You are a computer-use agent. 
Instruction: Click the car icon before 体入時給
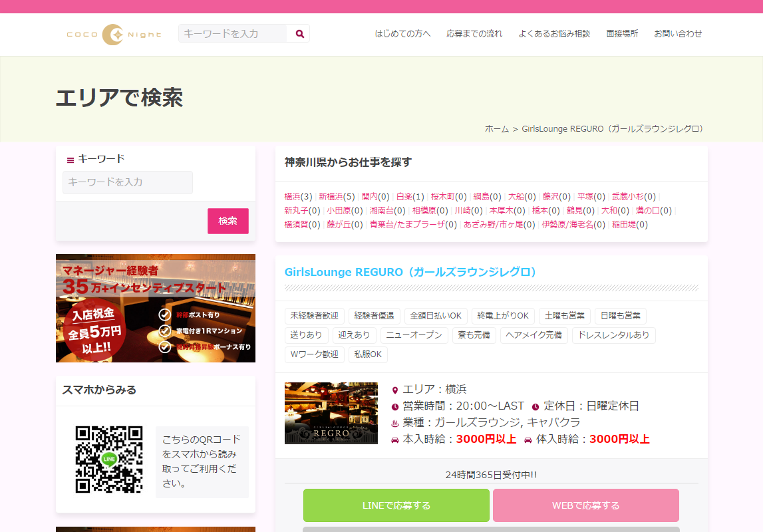tap(528, 440)
